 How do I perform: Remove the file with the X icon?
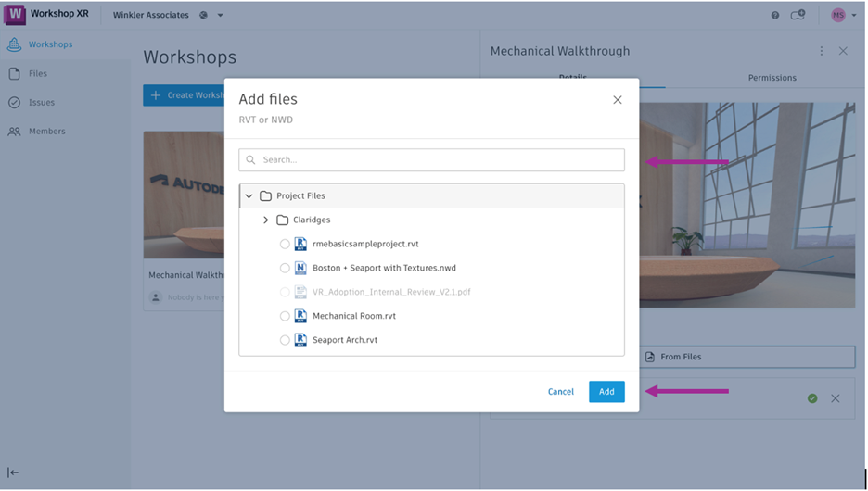pos(836,398)
